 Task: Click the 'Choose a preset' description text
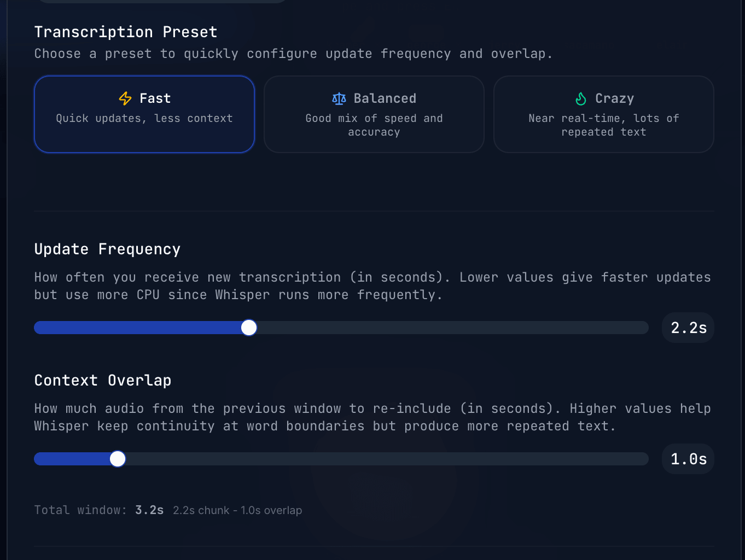pos(293,54)
